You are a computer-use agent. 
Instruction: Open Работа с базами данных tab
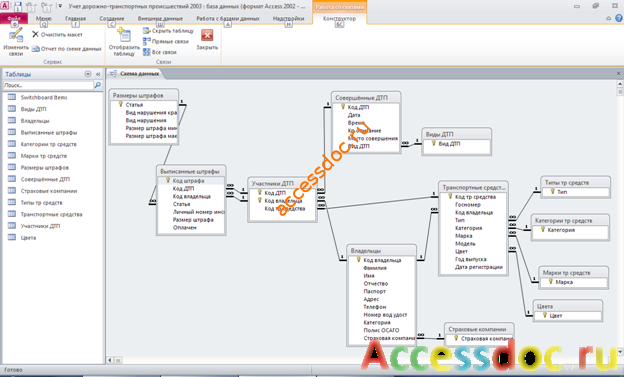(228, 18)
